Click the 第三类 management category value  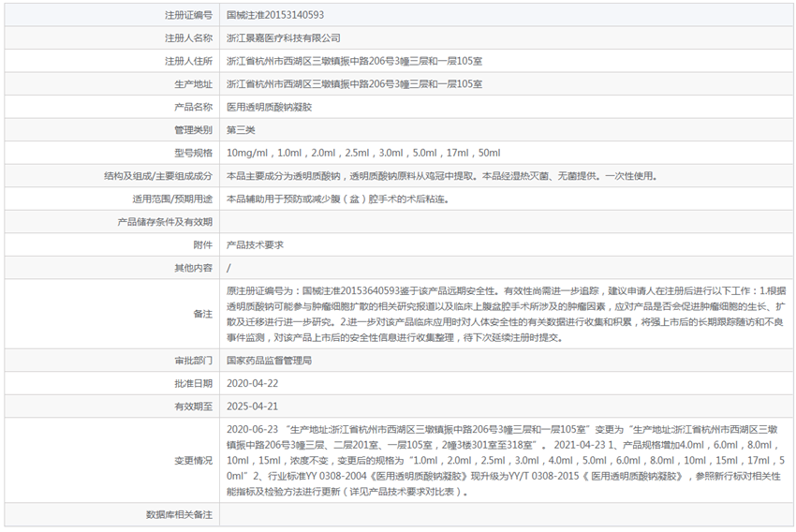[241, 130]
